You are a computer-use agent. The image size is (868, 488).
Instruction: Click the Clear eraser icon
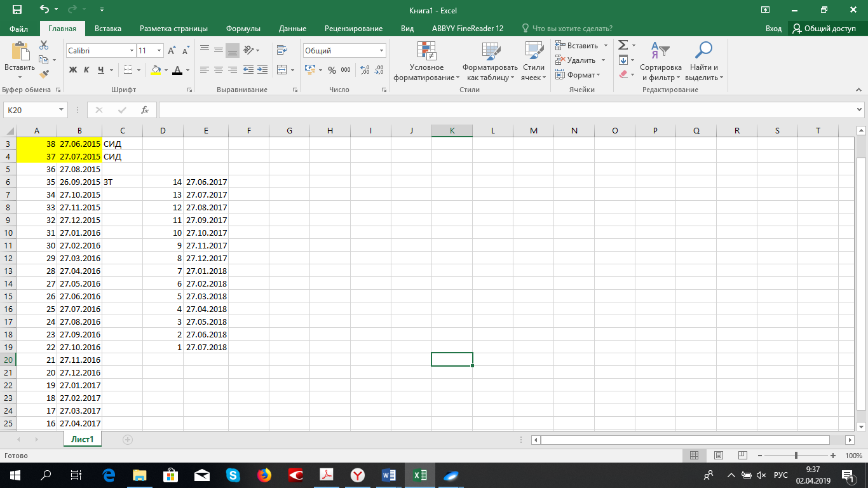[623, 74]
